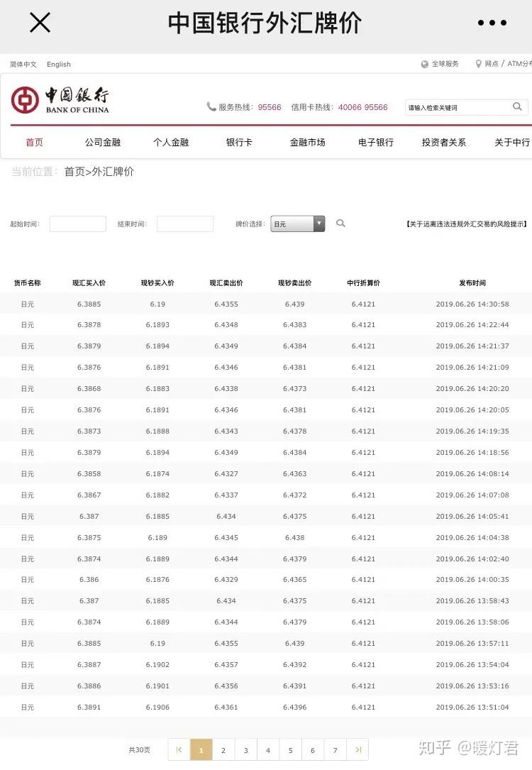Click the 发布时间 column header
The height and width of the screenshot is (770, 532).
click(472, 283)
